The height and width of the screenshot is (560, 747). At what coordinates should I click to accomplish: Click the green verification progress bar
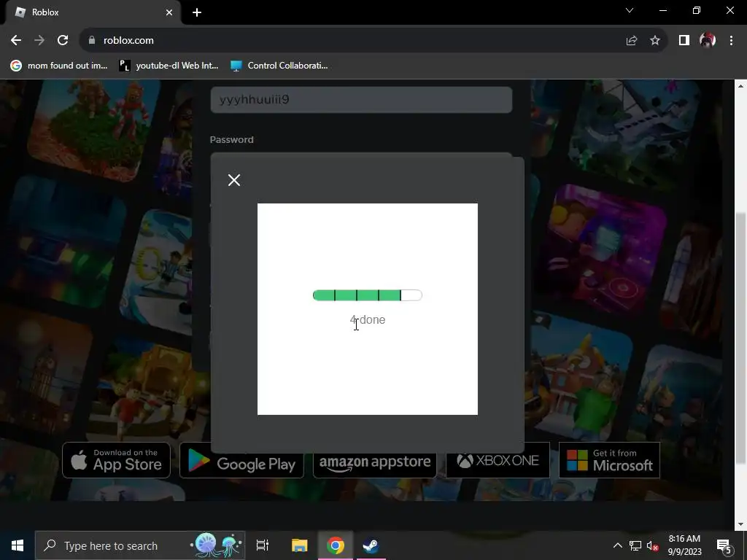click(368, 295)
